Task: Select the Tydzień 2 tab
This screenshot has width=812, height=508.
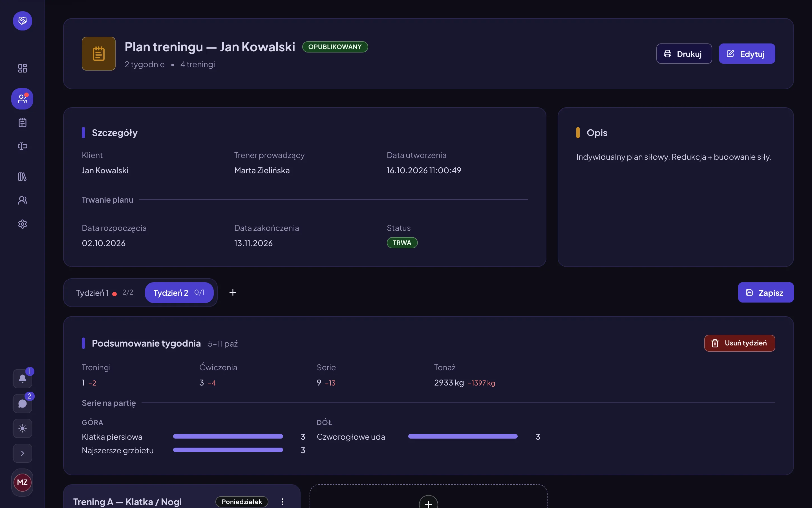Action: tap(179, 293)
